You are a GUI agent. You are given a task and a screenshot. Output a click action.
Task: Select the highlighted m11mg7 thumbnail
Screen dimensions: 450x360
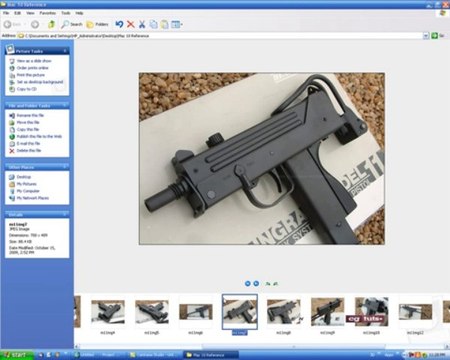point(240,314)
